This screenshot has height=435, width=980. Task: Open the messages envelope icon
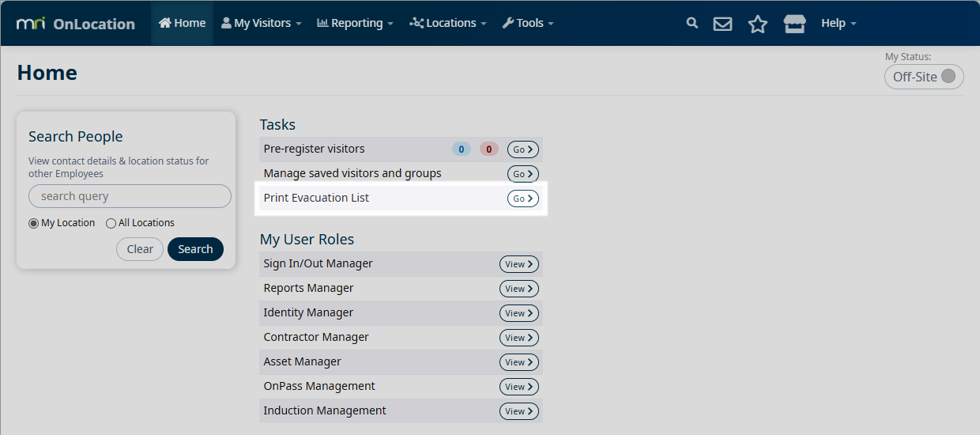point(722,24)
